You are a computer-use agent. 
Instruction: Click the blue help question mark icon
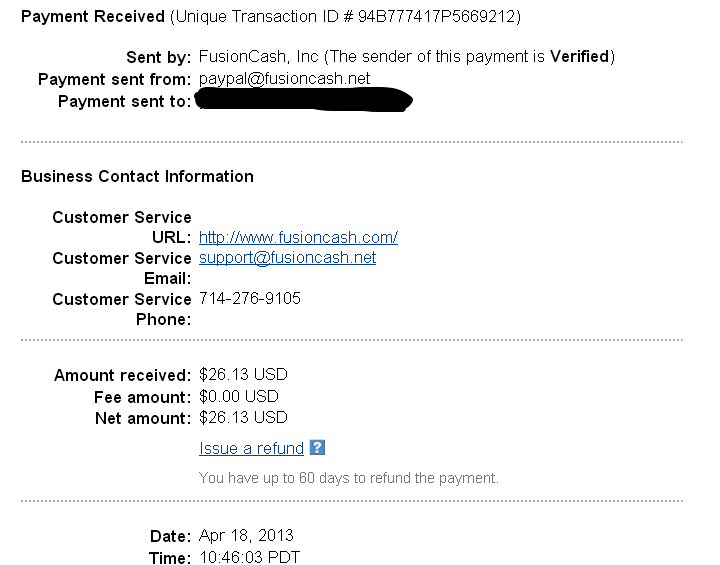click(x=317, y=447)
